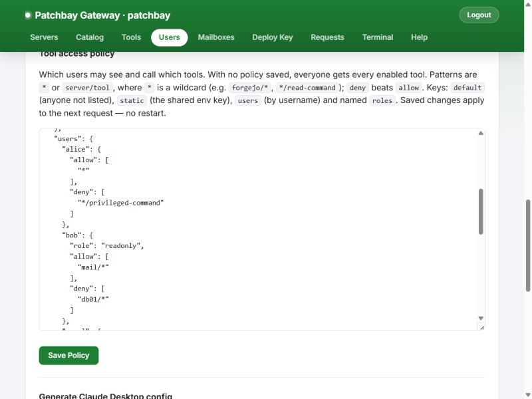Click the page scrollbar thumb

(x=528, y=245)
